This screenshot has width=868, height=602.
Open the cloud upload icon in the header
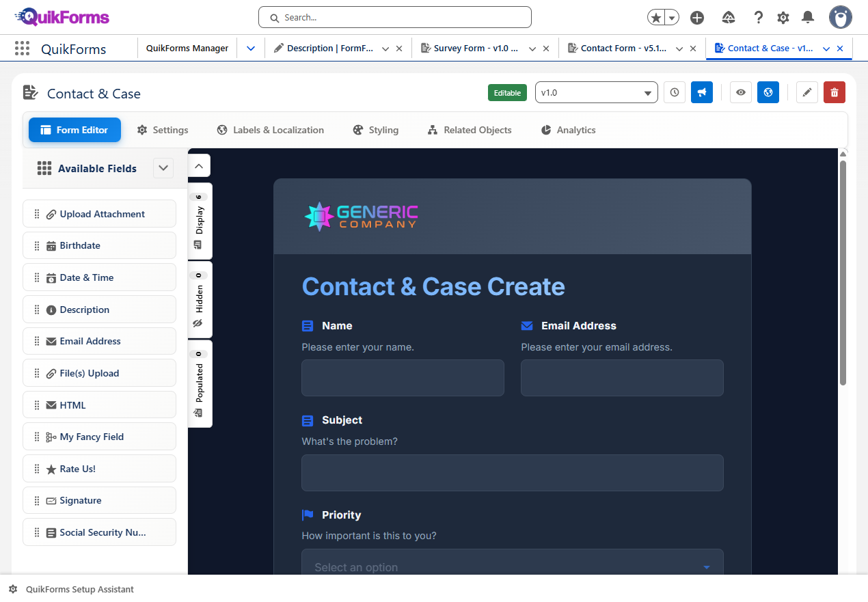[729, 17]
